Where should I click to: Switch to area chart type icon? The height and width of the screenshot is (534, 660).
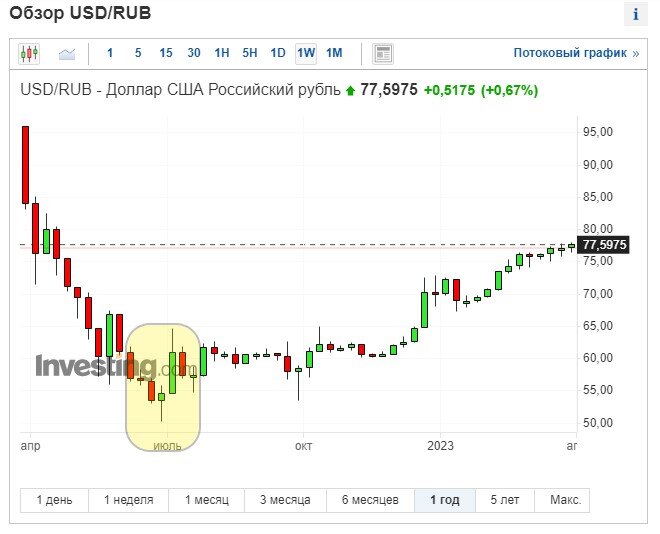(x=67, y=54)
